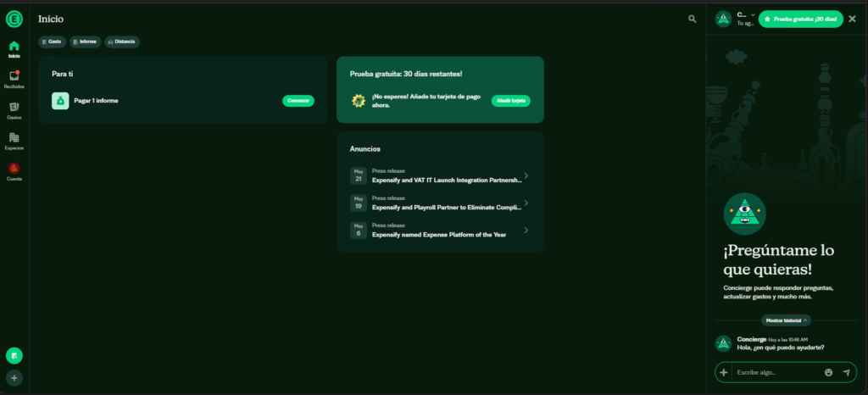Viewport: 868px width, 395px height.
Task: Click the Hola, ¿en qué puedo ayudarte? message
Action: coord(781,348)
